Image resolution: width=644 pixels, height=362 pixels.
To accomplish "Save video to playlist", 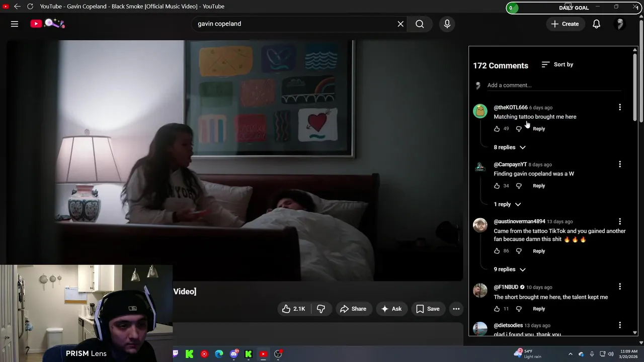I will tap(428, 309).
